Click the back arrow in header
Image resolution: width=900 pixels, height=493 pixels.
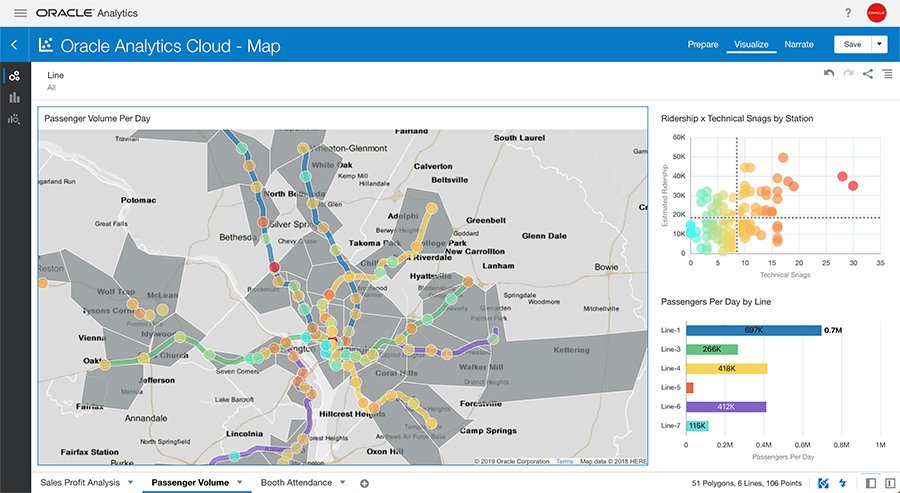click(14, 45)
